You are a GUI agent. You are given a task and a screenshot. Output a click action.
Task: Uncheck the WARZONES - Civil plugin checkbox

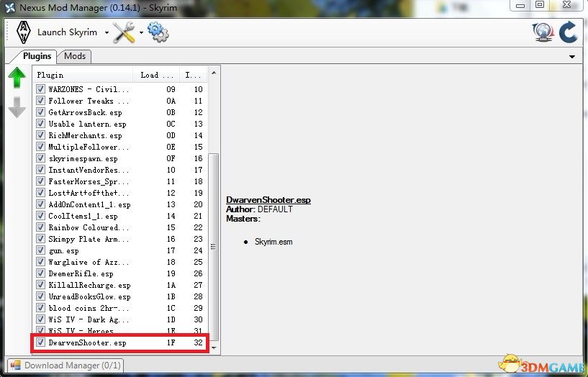[x=40, y=89]
